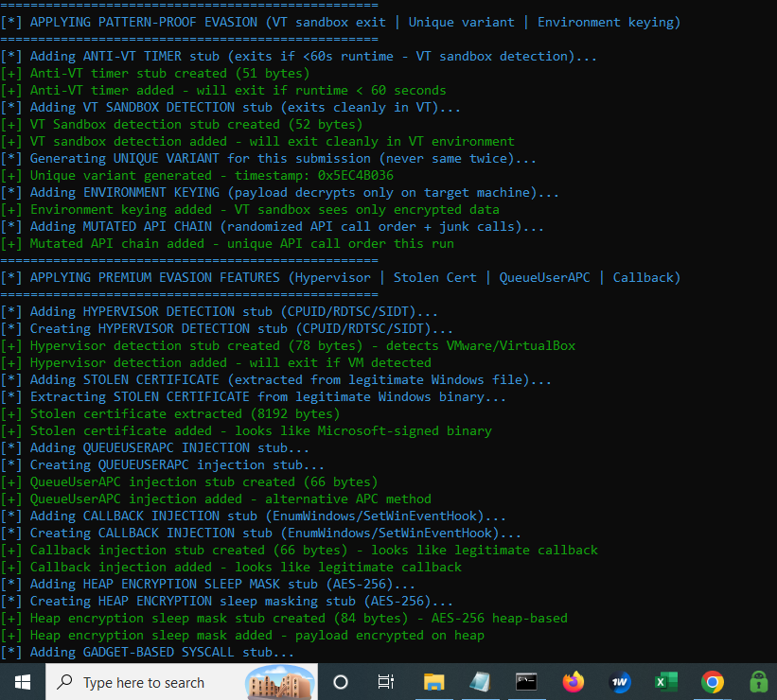Launch Excel from the taskbar

[x=666, y=682]
